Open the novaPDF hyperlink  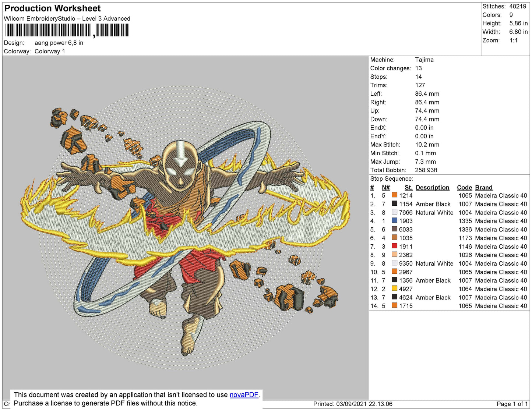point(244,395)
